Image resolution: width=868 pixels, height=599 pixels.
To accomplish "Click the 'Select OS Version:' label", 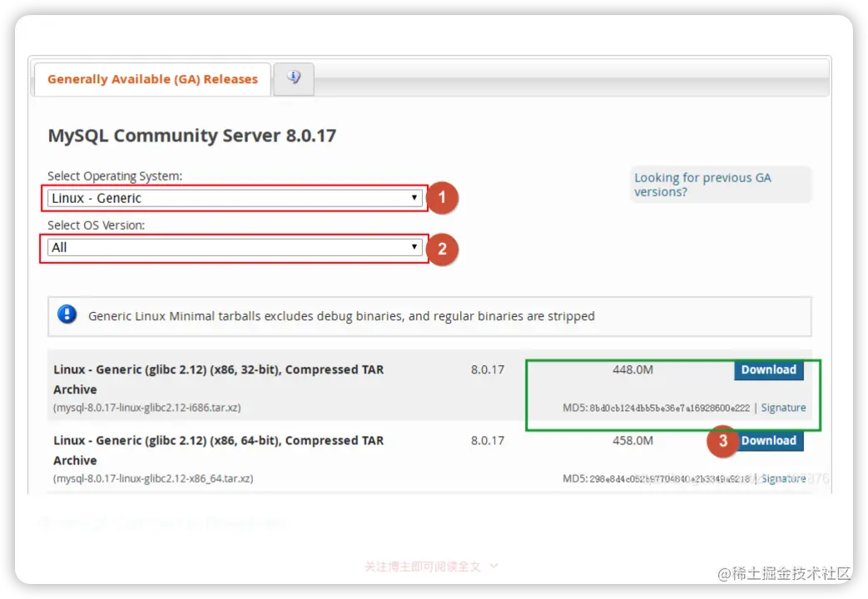I will [x=96, y=225].
